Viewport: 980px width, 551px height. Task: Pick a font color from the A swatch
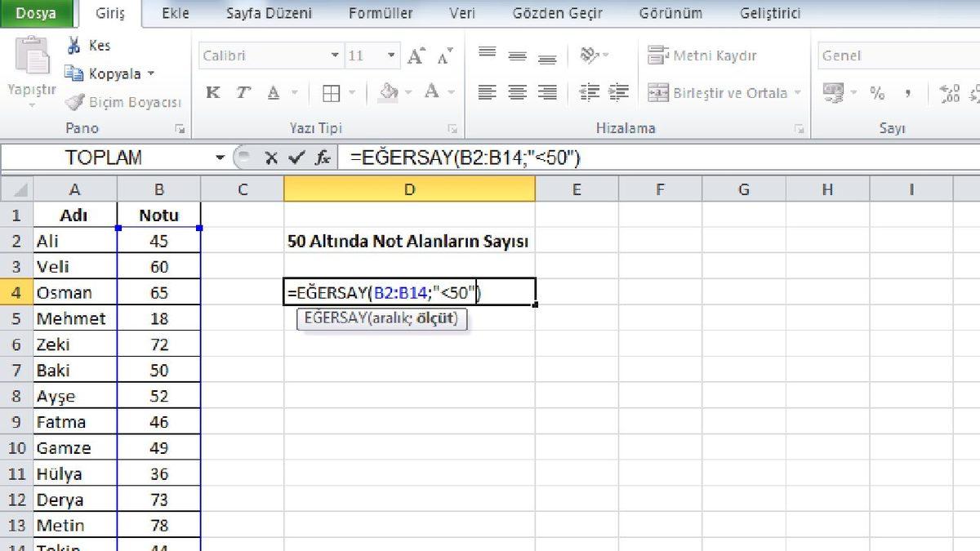430,92
